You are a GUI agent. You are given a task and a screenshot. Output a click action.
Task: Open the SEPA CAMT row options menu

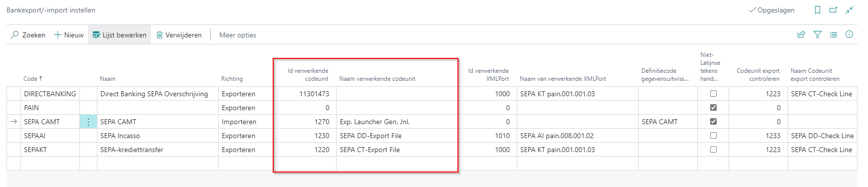(88, 122)
